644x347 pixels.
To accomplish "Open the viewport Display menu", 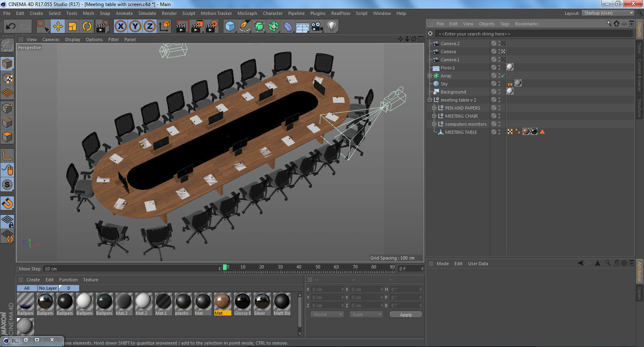I will (72, 39).
